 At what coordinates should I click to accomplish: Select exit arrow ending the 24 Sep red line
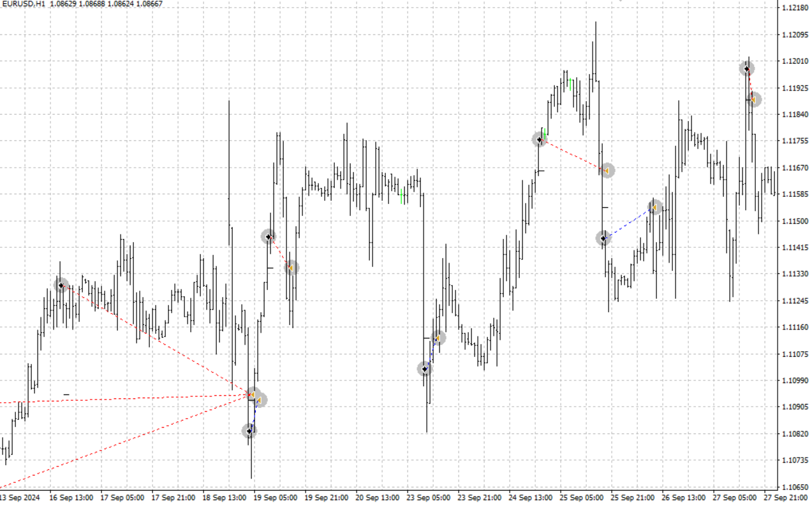(607, 170)
